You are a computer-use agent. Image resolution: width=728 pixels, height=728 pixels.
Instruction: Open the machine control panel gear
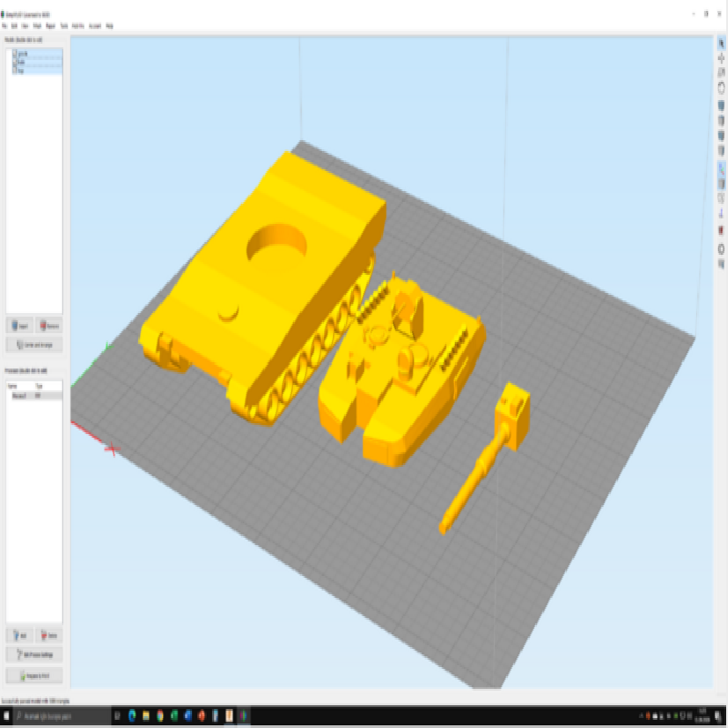[x=721, y=248]
